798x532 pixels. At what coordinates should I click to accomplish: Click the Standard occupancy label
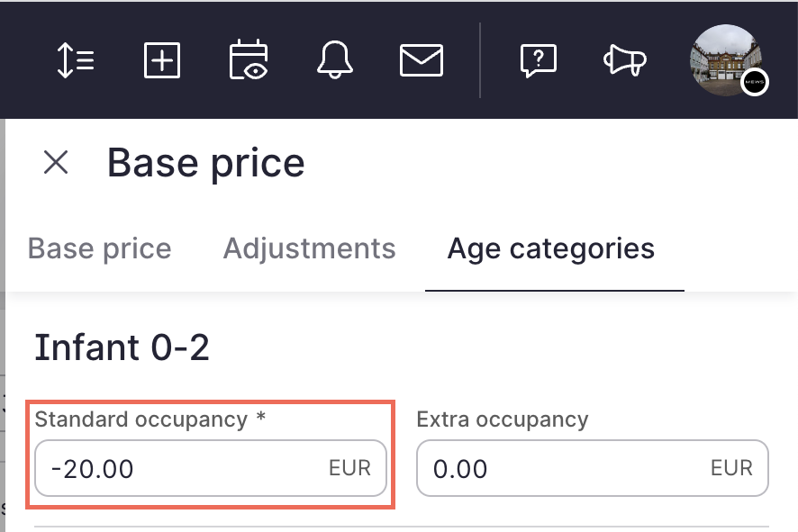click(x=150, y=419)
